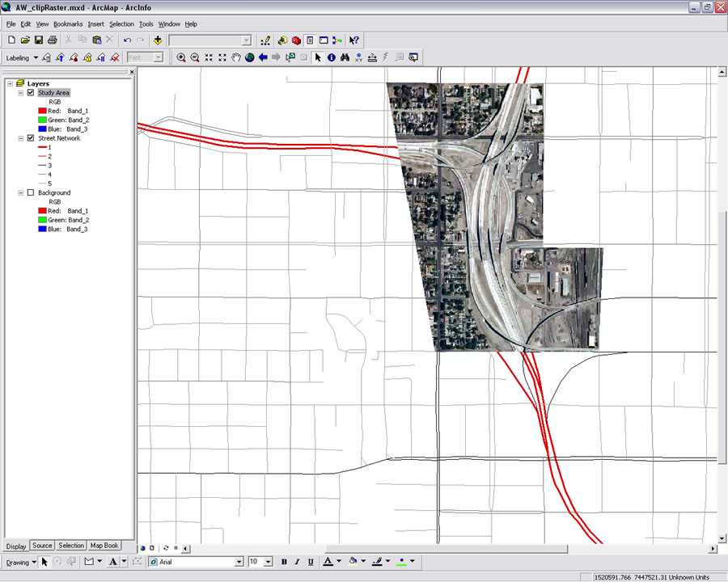Select the Pan hand tool
This screenshot has width=728, height=582.
pos(236,57)
